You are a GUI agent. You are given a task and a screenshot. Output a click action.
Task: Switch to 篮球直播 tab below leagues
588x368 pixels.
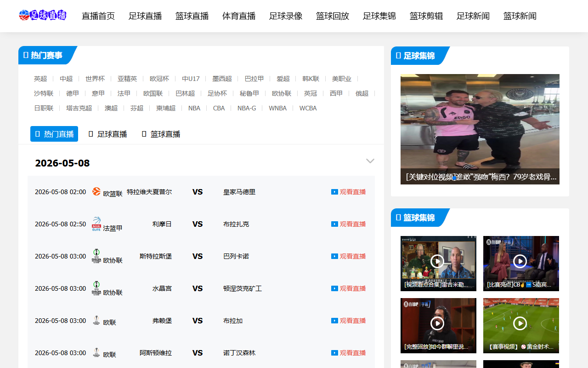pos(161,134)
